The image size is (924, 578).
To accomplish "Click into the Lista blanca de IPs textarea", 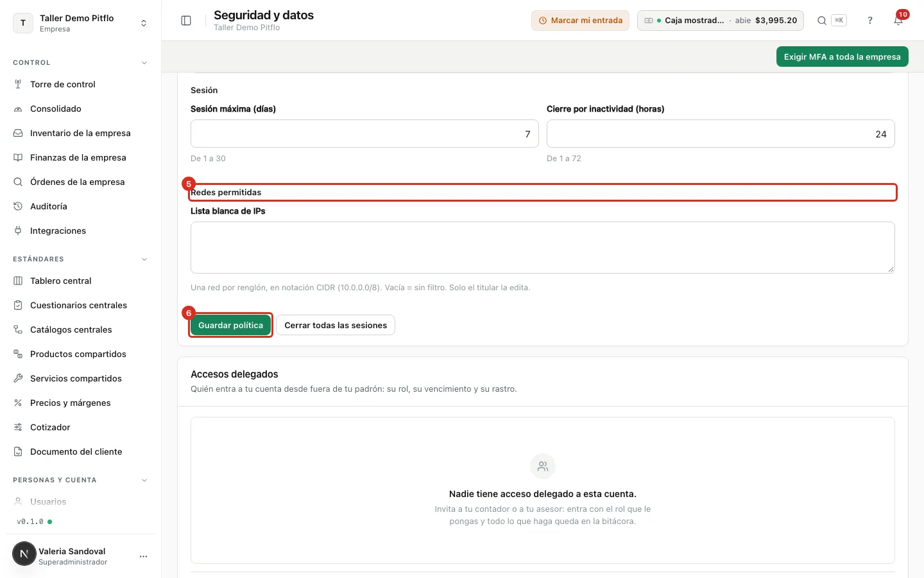I will tap(543, 247).
